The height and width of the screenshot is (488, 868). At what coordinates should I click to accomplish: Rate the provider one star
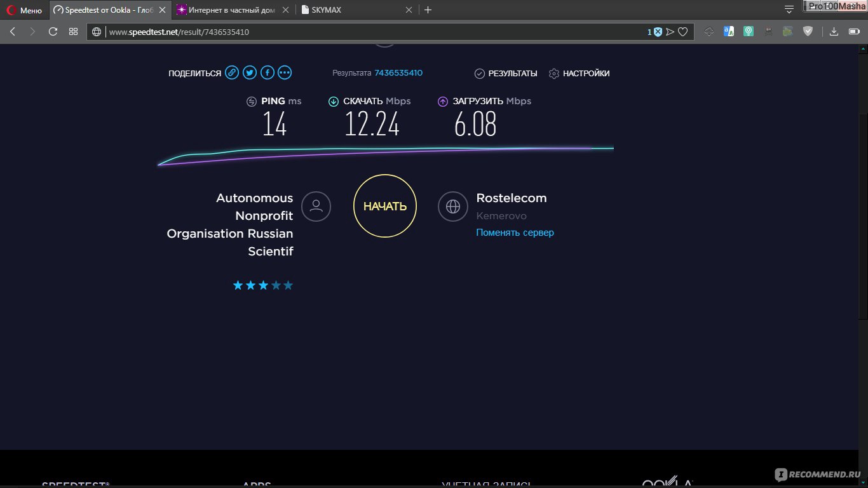(238, 286)
